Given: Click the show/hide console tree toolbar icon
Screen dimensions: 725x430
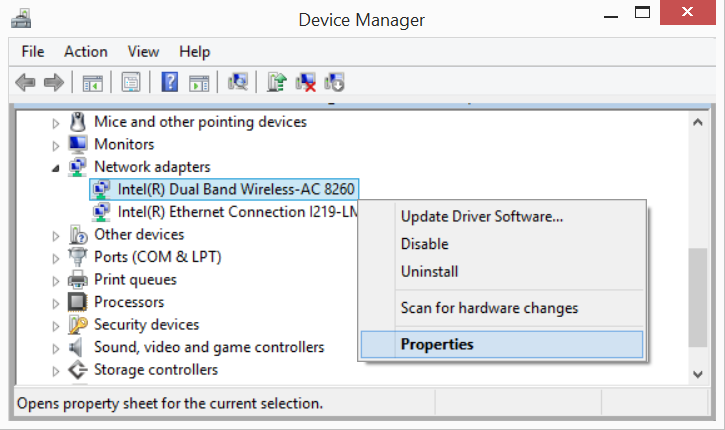Looking at the screenshot, I should coord(92,83).
